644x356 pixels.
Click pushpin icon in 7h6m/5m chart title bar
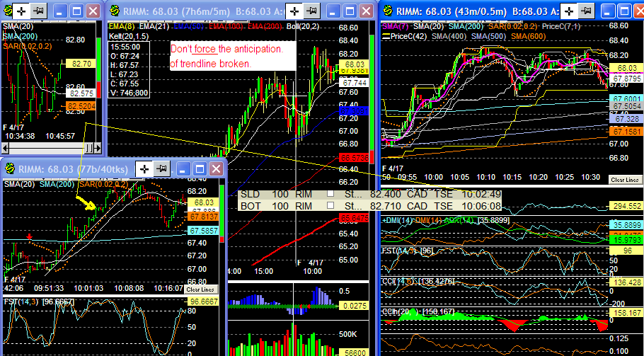(x=311, y=11)
